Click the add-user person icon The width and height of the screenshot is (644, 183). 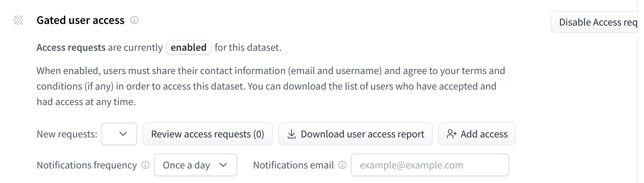coord(451,134)
